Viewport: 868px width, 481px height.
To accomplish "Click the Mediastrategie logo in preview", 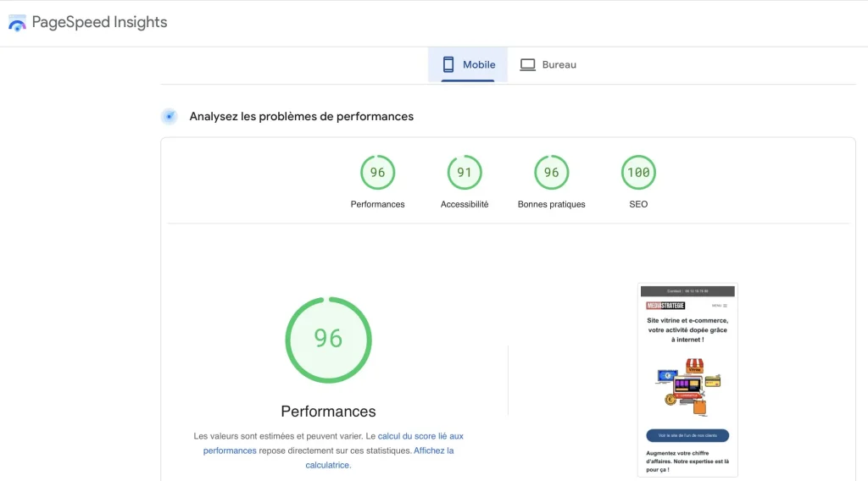I will [665, 306].
